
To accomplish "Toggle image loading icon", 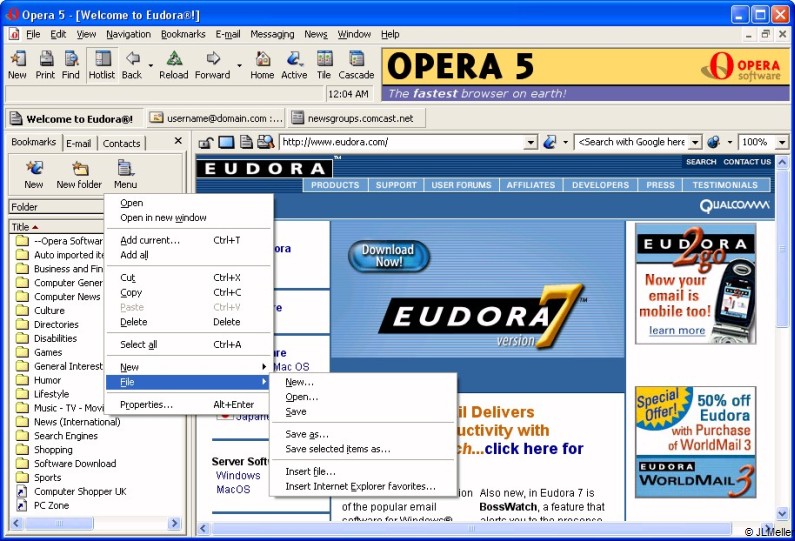I will point(226,142).
